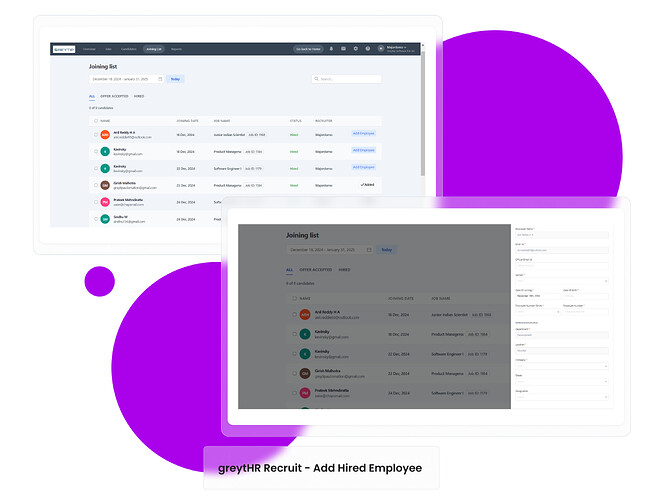Viewport: 666px width, 500px height.
Task: Tick select-all checkbox in lower screenshot header
Action: click(x=294, y=298)
